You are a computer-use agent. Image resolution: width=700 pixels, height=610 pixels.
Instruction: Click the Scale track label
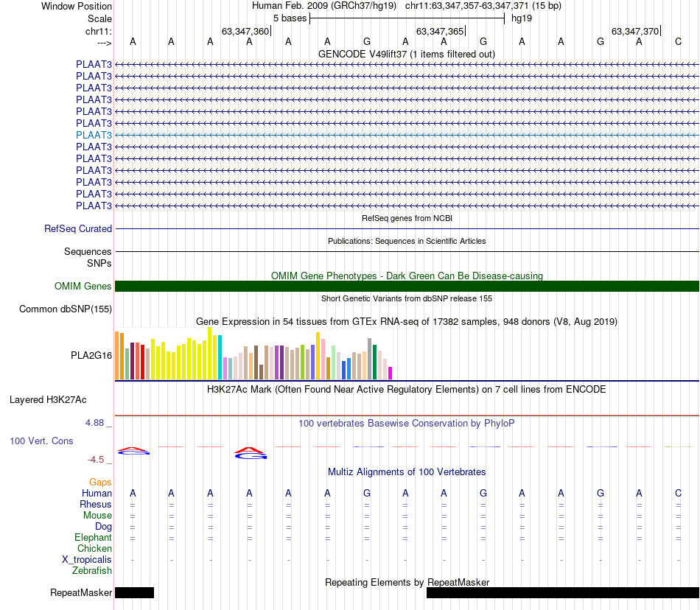point(99,18)
